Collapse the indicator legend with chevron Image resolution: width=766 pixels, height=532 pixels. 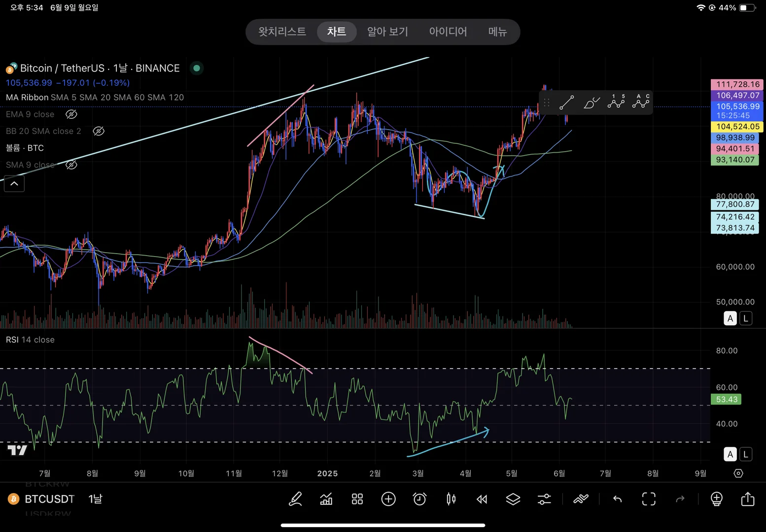point(14,184)
